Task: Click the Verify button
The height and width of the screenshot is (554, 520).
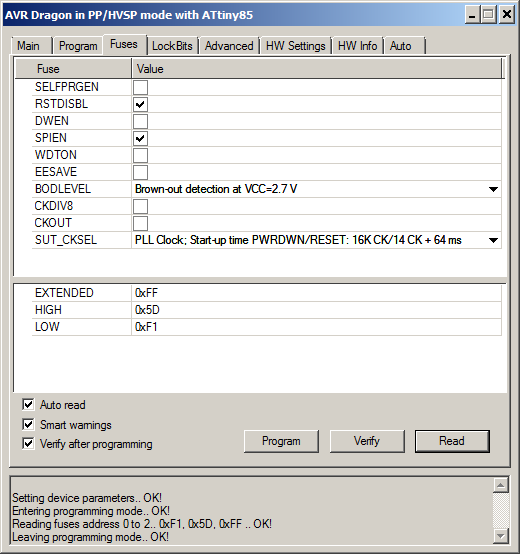Action: click(x=367, y=441)
